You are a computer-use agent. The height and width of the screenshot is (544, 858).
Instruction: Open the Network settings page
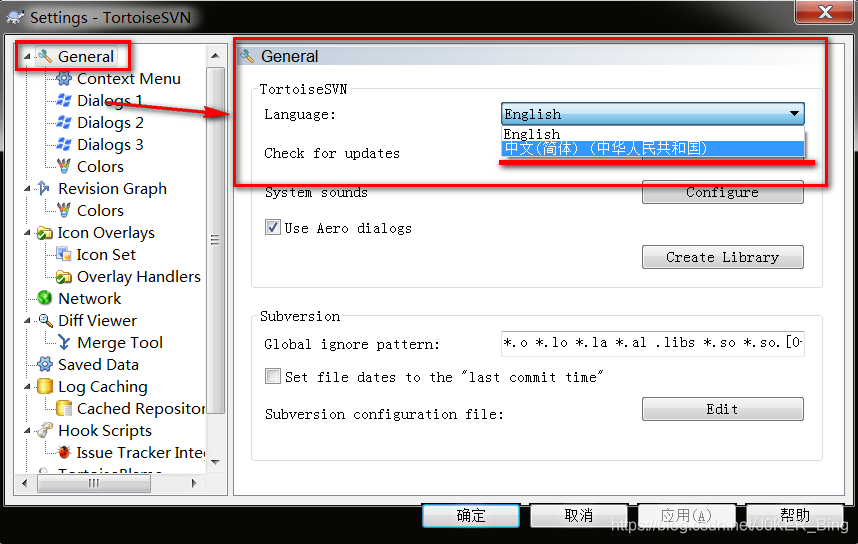click(90, 298)
